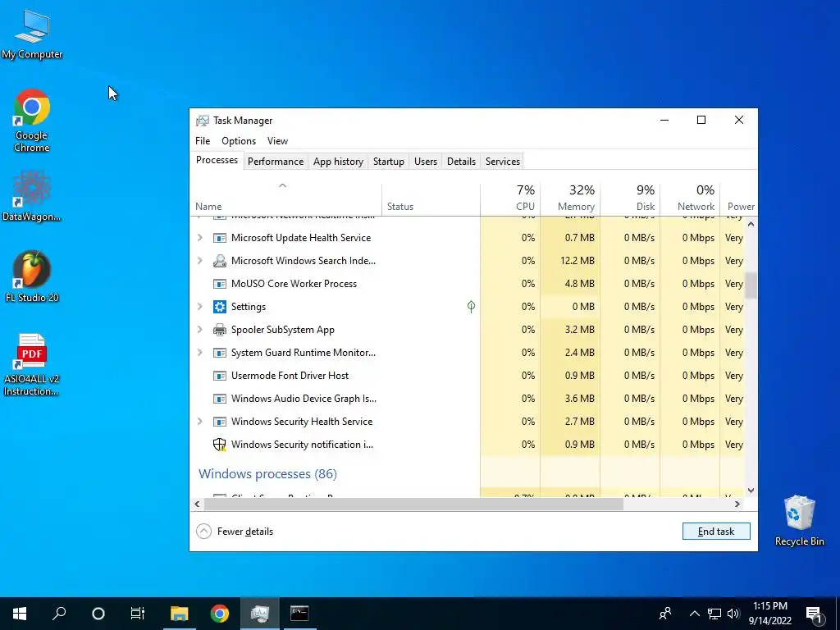The width and height of the screenshot is (840, 630).
Task: Sort processes by the Name column
Action: (x=286, y=199)
